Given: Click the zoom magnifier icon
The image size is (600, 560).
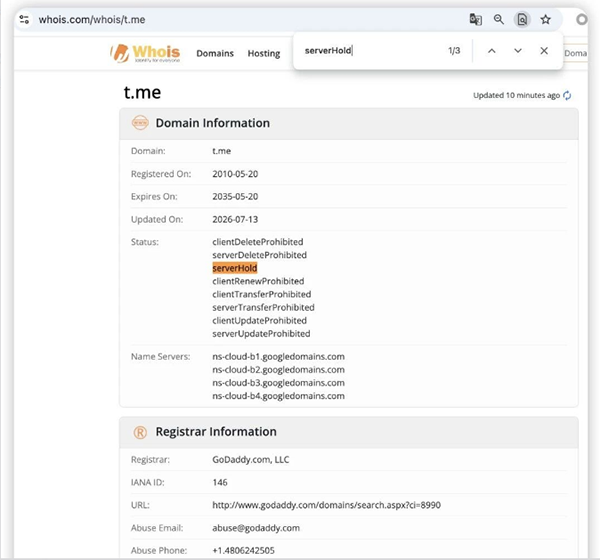Looking at the screenshot, I should pos(498,19).
